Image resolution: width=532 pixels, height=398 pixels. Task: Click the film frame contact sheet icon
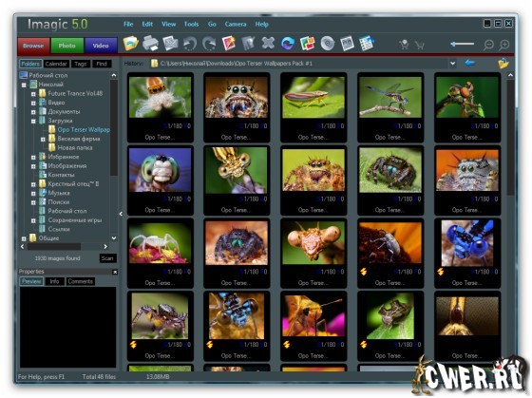(x=347, y=44)
